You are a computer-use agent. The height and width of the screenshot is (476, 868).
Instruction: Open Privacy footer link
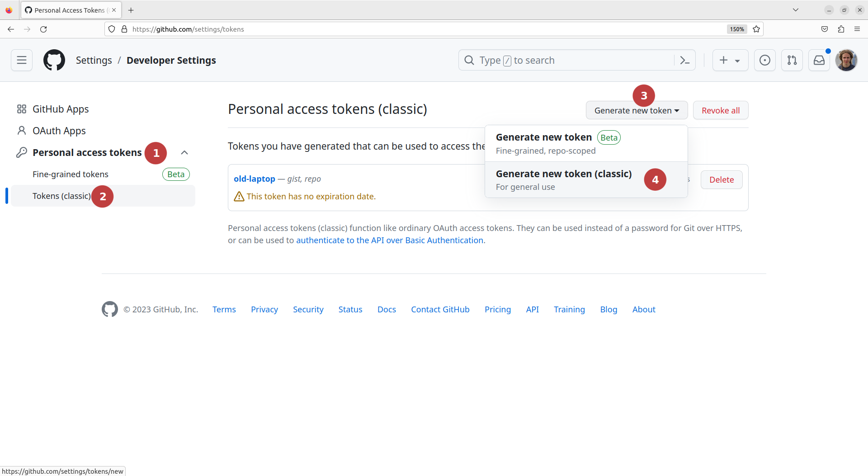264,309
